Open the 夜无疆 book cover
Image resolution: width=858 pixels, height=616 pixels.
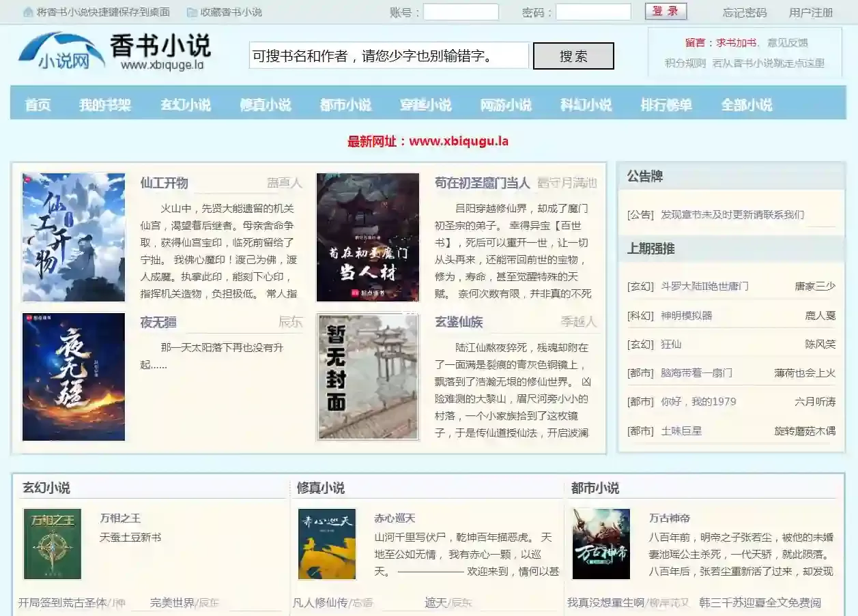click(x=74, y=377)
